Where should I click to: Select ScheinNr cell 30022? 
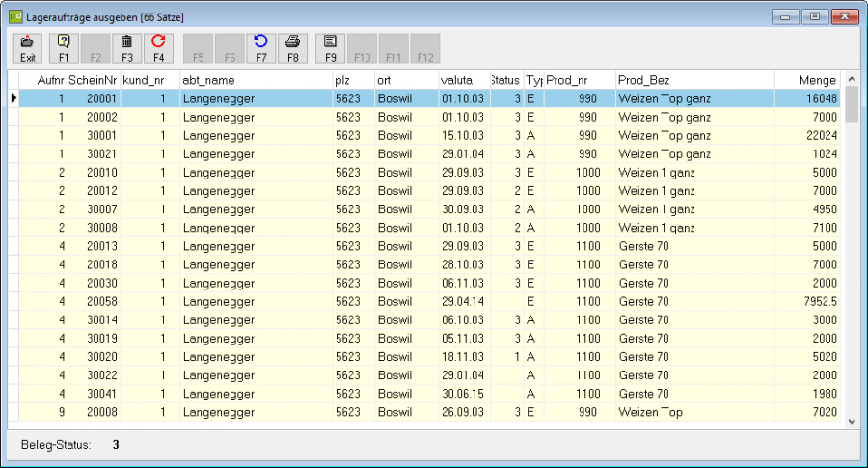click(x=93, y=375)
